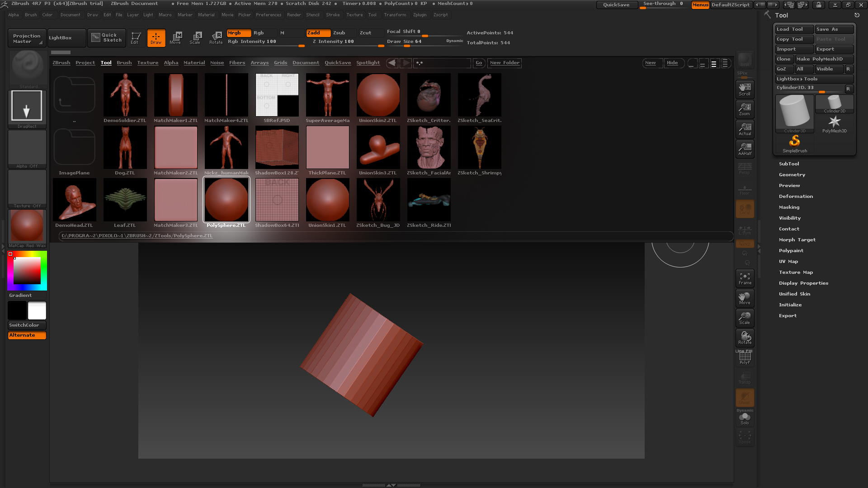The width and height of the screenshot is (868, 488).
Task: Toggle the LightBox button
Action: point(66,38)
